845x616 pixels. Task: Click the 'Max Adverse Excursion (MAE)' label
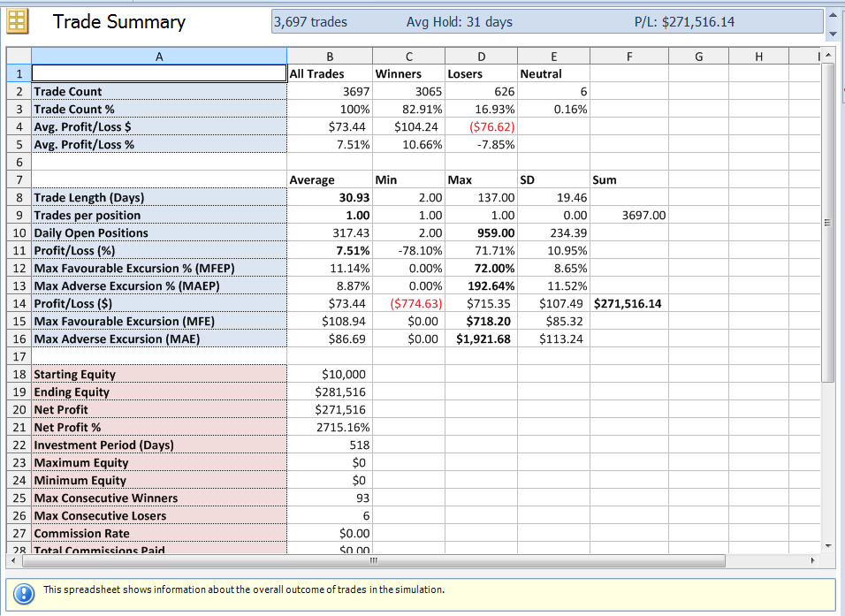tap(159, 339)
